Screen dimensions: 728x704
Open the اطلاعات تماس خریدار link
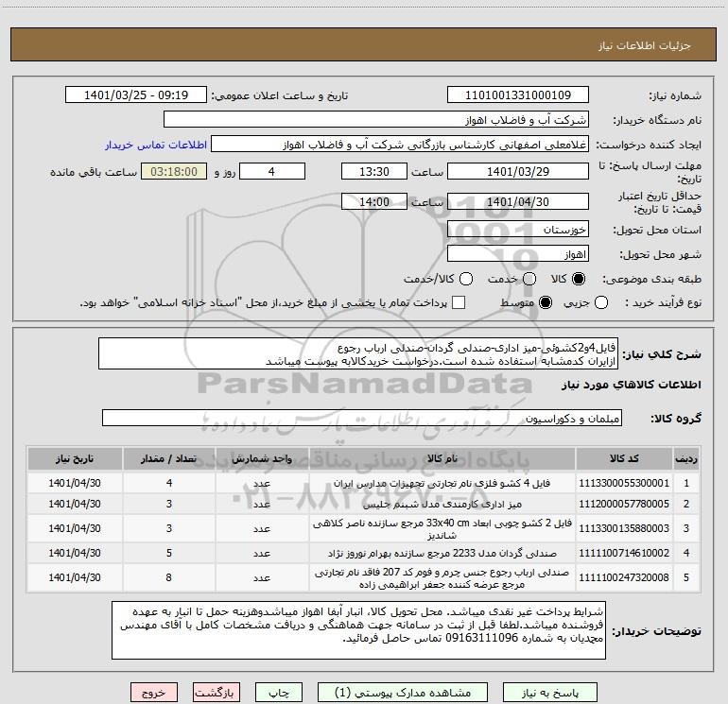point(156,145)
